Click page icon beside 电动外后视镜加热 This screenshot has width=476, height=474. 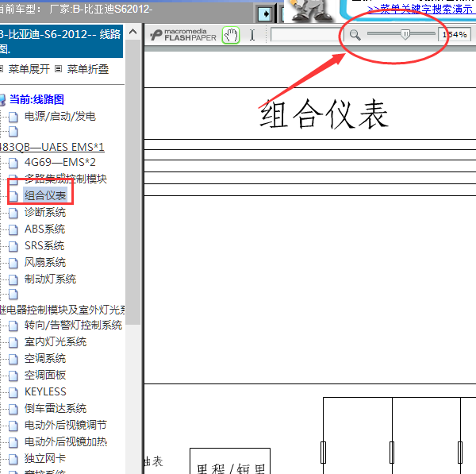pyautogui.click(x=13, y=443)
